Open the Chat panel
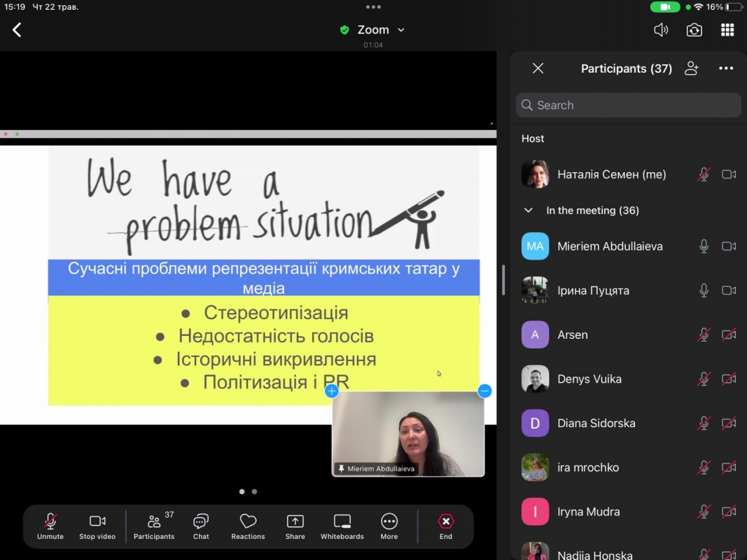 (201, 526)
